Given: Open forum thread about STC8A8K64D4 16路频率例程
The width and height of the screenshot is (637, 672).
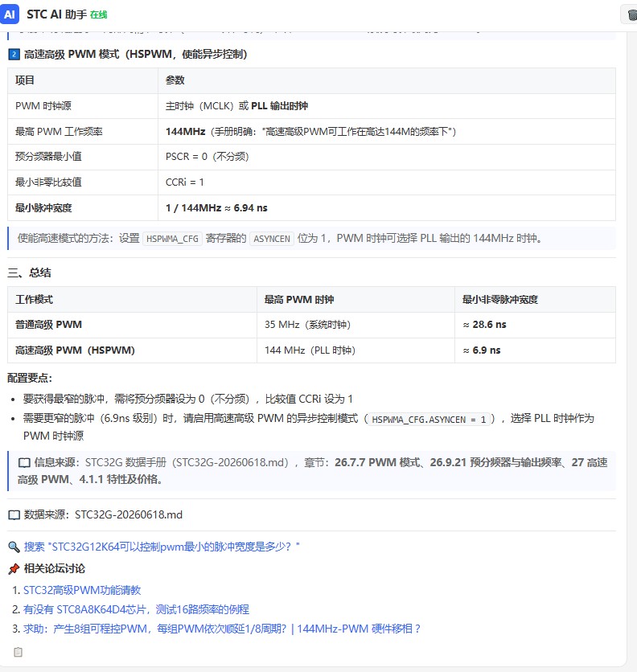Looking at the screenshot, I should coord(136,609).
